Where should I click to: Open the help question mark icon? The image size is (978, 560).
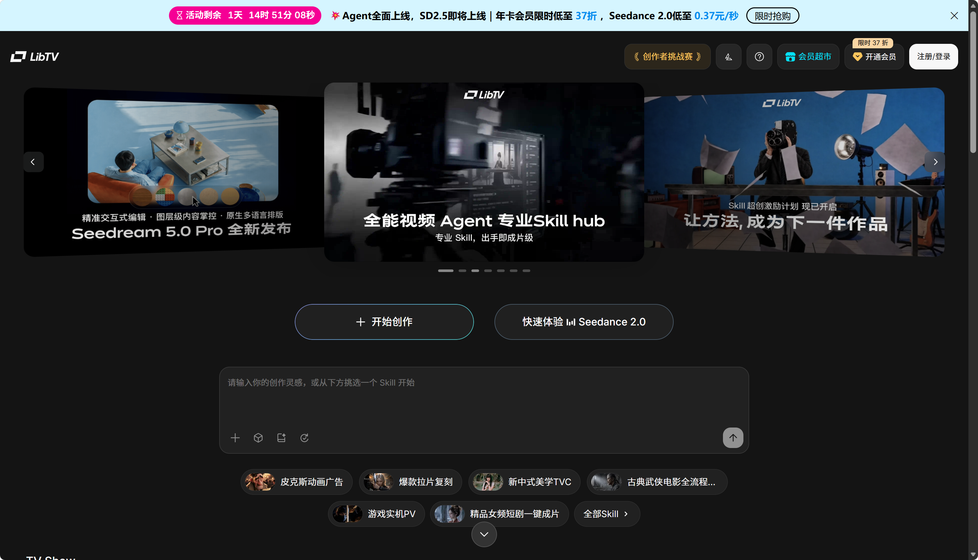(759, 57)
